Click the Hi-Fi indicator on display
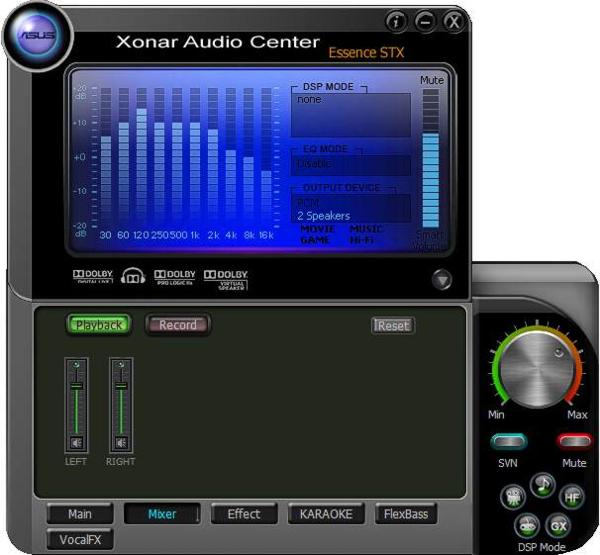Screen dimensions: 600x555 [362, 240]
